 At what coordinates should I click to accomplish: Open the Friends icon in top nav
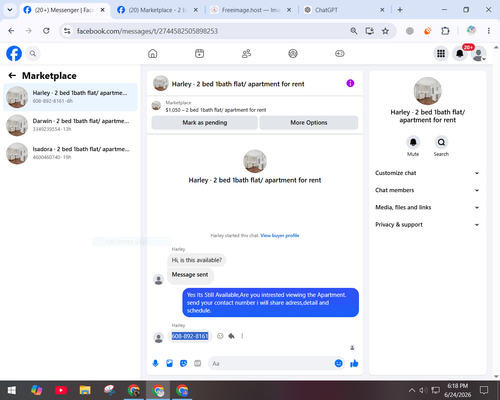click(x=246, y=53)
